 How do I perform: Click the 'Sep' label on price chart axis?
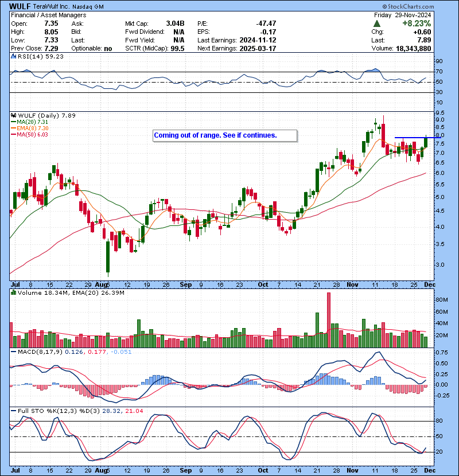pyautogui.click(x=185, y=284)
